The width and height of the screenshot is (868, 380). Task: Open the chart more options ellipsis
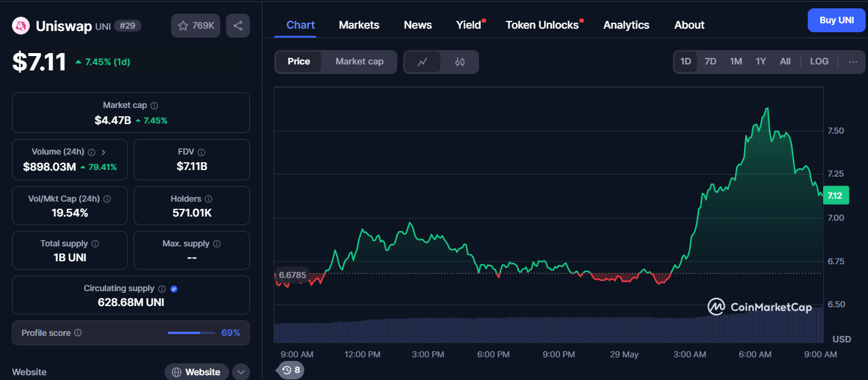coord(853,61)
